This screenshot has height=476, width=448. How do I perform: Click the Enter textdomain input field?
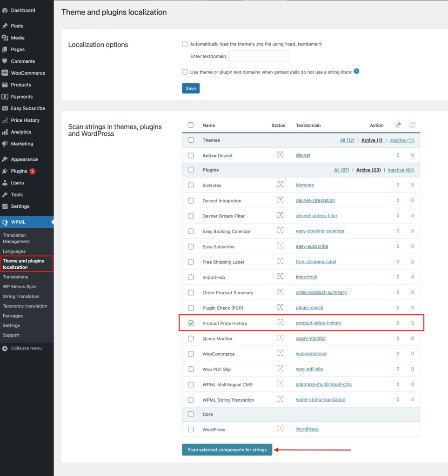[x=258, y=56]
